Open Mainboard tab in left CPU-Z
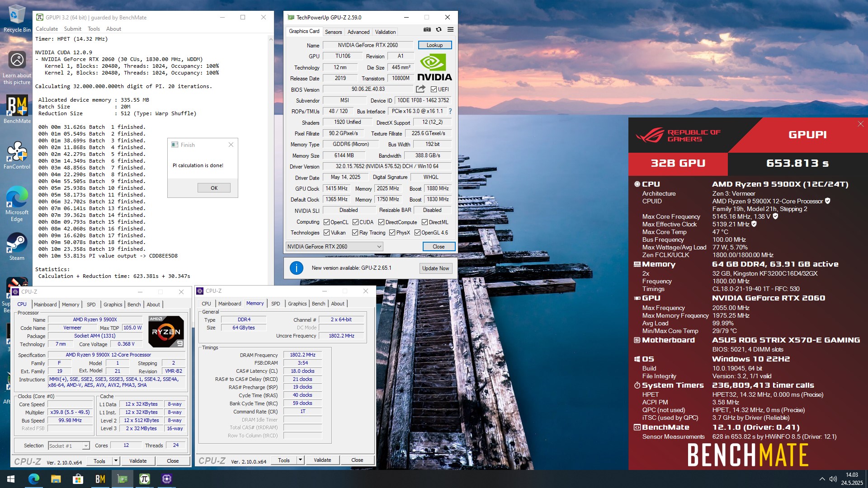Screen dimensions: 868x488 (45, 305)
